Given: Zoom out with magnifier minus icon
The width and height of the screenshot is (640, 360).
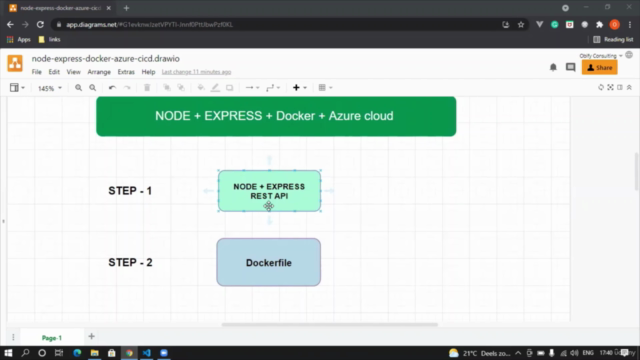Looking at the screenshot, I should coord(93,88).
